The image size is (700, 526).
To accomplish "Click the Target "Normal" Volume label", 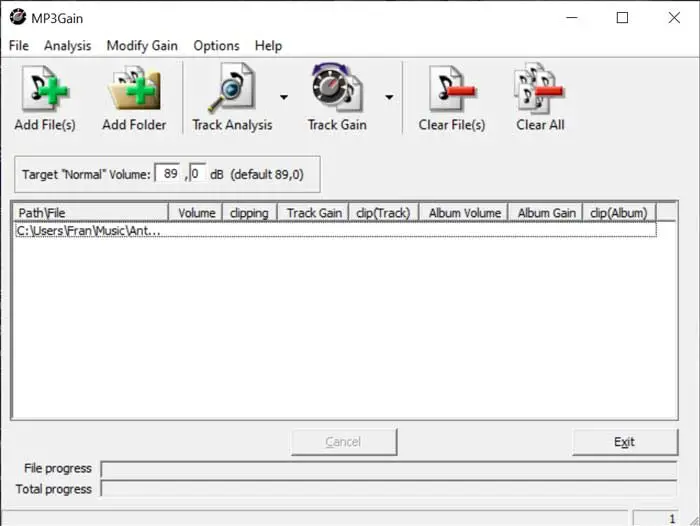I will click(87, 174).
